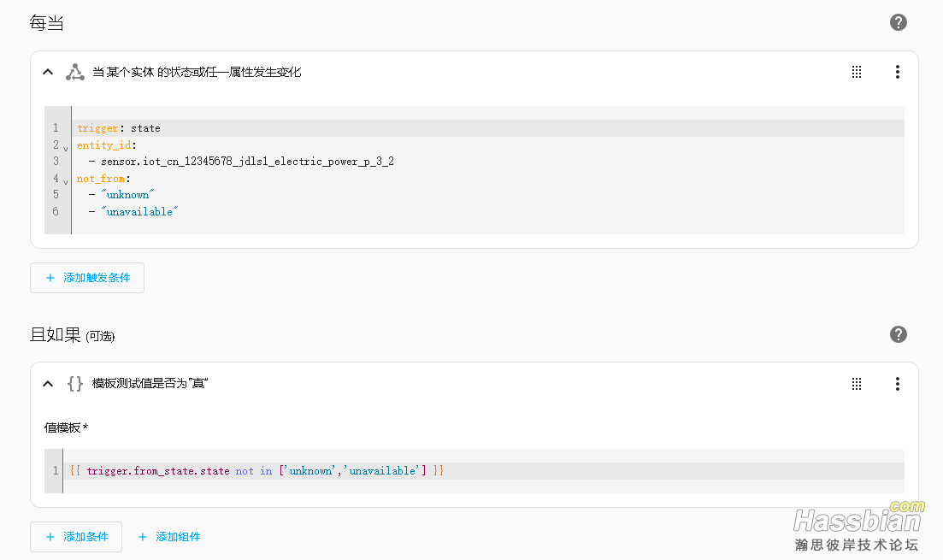Click the 值模板 field label
943x560 pixels.
[x=66, y=427]
